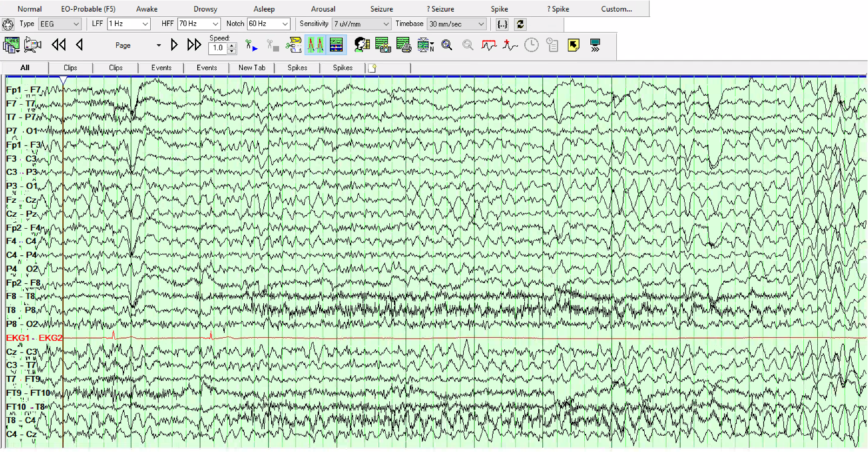Click the fast rewind double-arrow button

(x=59, y=45)
